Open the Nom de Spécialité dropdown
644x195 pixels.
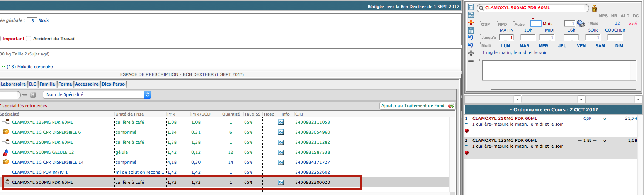click(97, 95)
